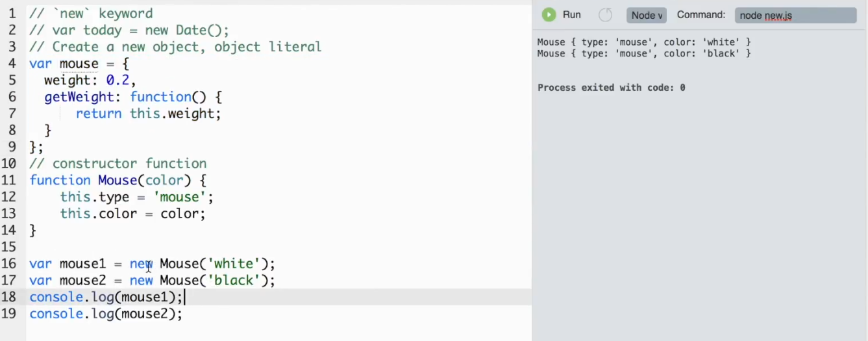Screen dimensions: 868x341
Task: Click line number 4 in the gutter
Action: [12, 64]
